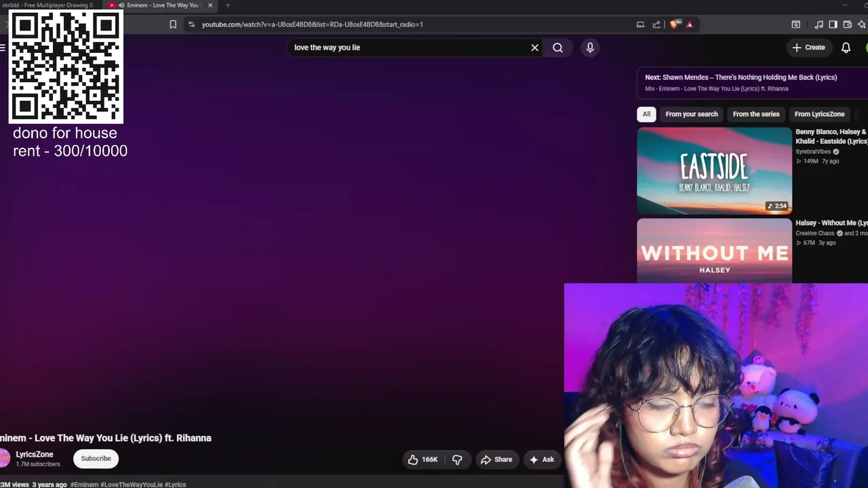Open the Eastside video thumbnail
Viewport: 868px width, 488px height.
tap(714, 171)
